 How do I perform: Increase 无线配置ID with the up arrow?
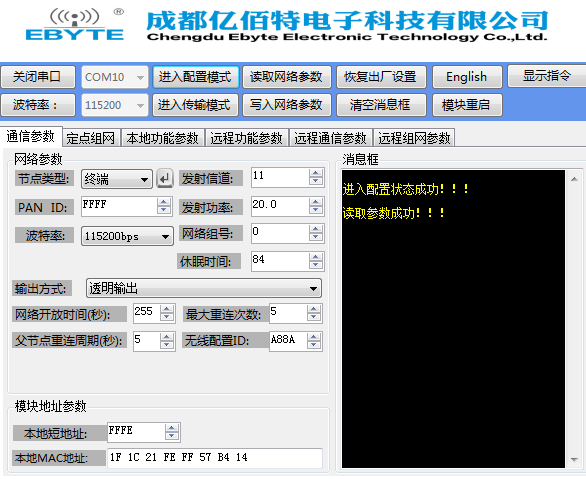click(314, 337)
